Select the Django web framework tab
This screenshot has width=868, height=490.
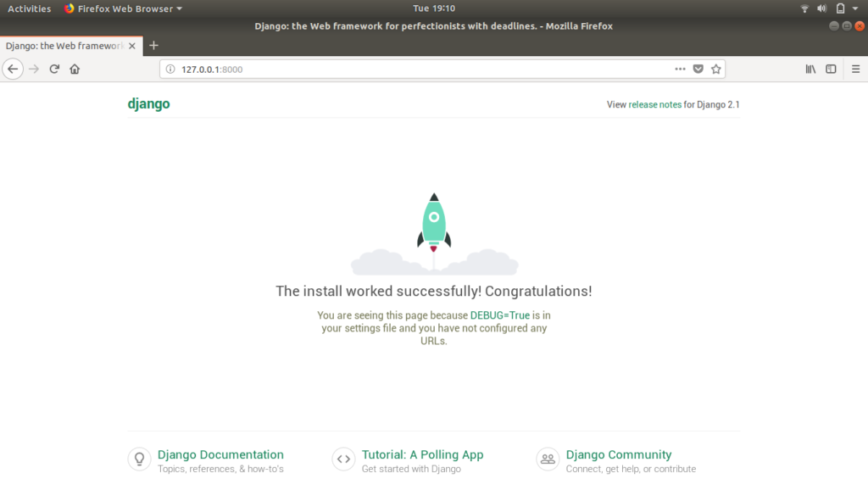(64, 46)
